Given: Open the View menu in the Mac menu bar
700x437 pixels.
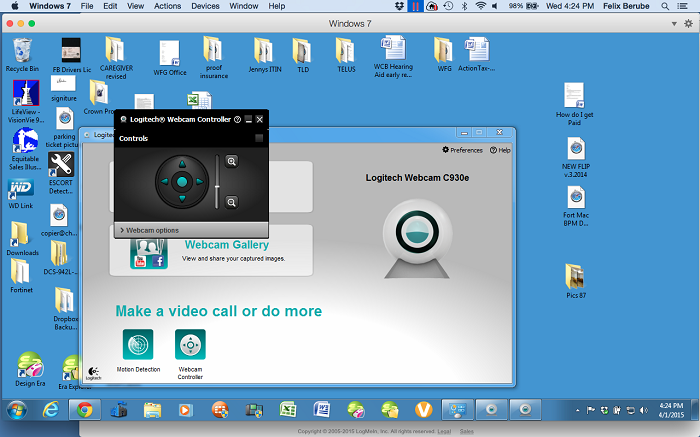Looking at the screenshot, I should coord(135,6).
